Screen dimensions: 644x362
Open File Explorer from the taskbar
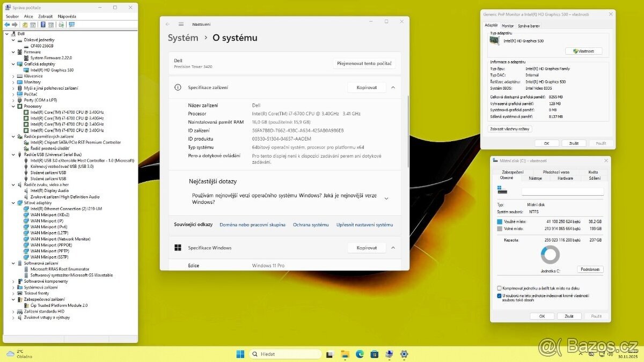345,354
